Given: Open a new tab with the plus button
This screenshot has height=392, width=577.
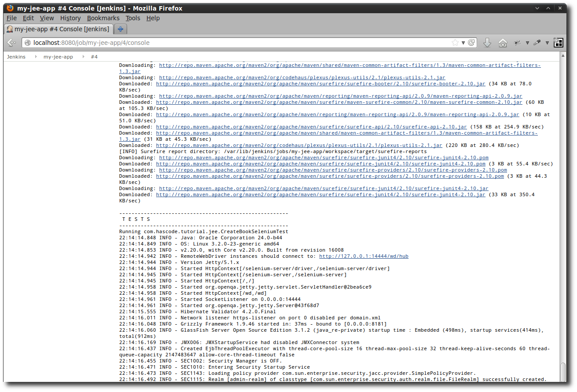Looking at the screenshot, I should tap(120, 29).
